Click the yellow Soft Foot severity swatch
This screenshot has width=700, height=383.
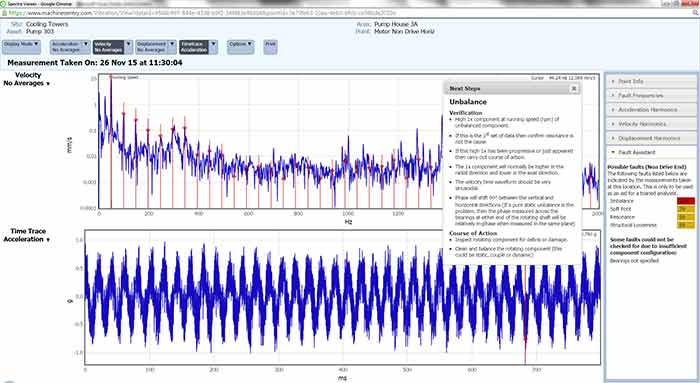click(x=686, y=209)
